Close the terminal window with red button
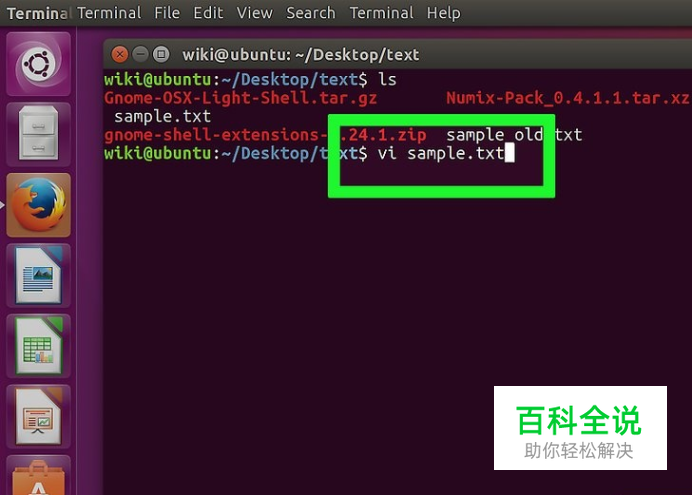 pyautogui.click(x=119, y=55)
